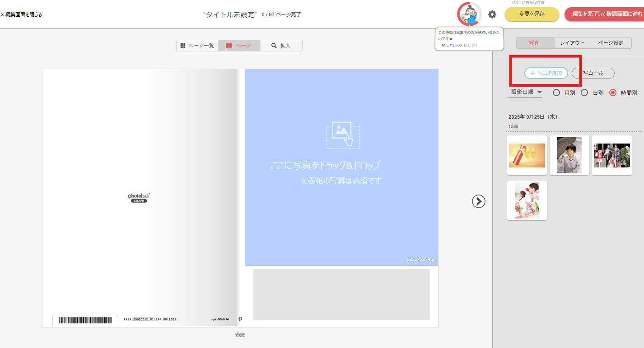Select the children kissing photo thumbnail
Image resolution: width=644 pixels, height=348 pixels.
527,200
